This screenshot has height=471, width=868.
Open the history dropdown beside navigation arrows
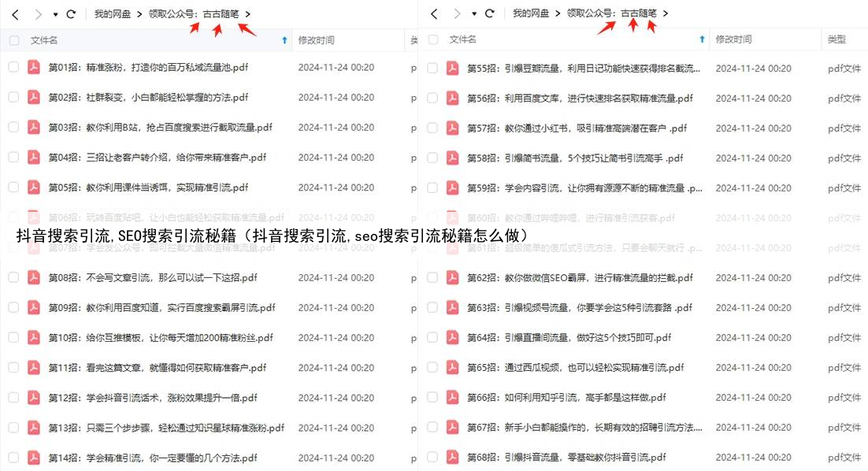point(54,13)
